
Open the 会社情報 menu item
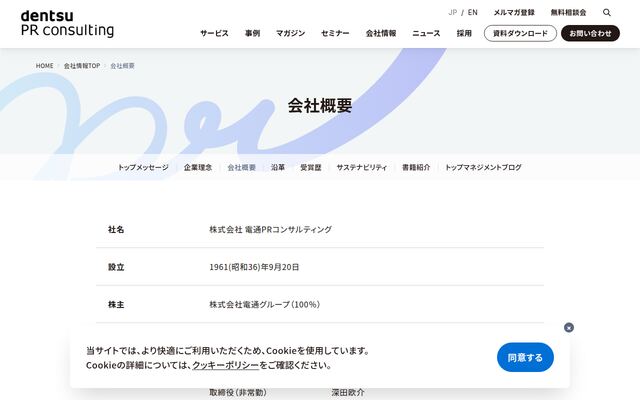pyautogui.click(x=381, y=33)
